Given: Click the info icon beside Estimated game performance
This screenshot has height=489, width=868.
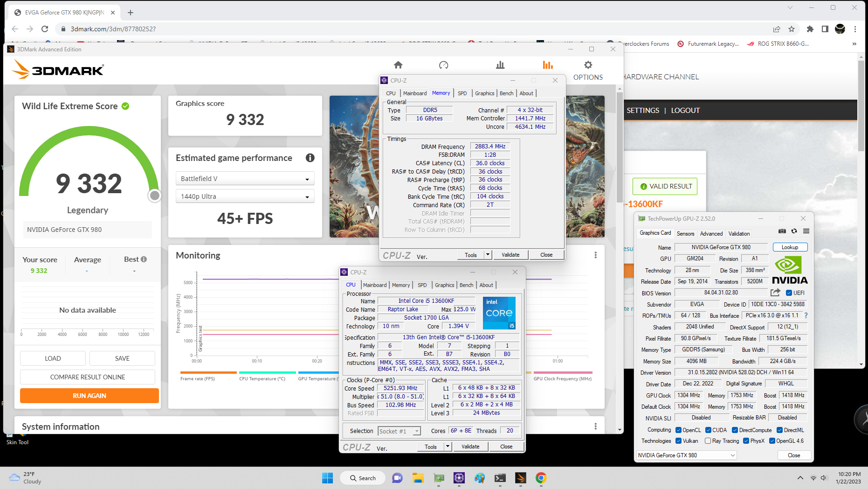Looking at the screenshot, I should 310,158.
